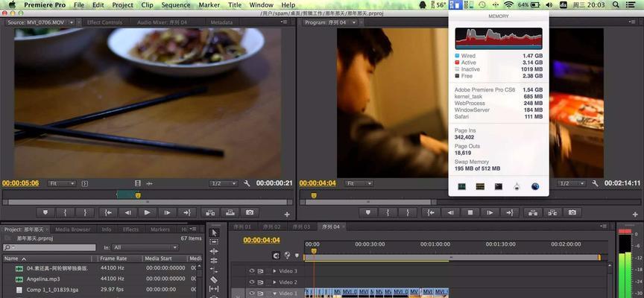This screenshot has height=298, width=644.
Task: Open Terminal icon in memory popup
Action: tap(498, 187)
